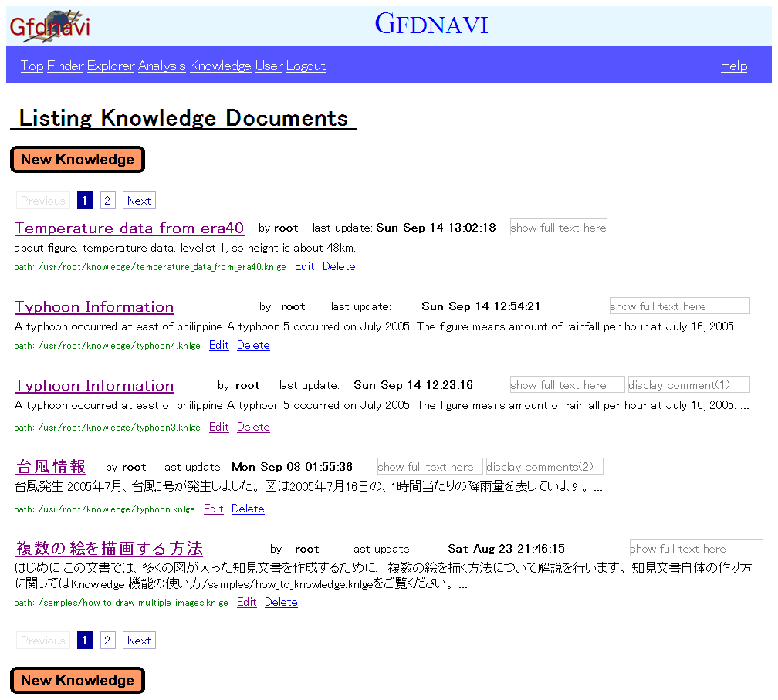Show 'display comments(2)' for 台風情報
Image resolution: width=778 pixels, height=700 pixels.
544,467
